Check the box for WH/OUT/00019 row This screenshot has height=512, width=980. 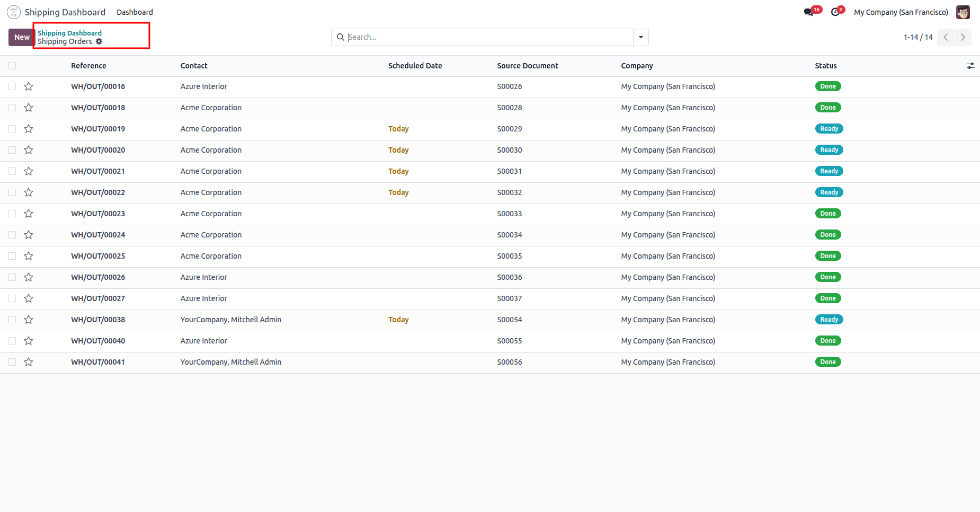(x=12, y=129)
